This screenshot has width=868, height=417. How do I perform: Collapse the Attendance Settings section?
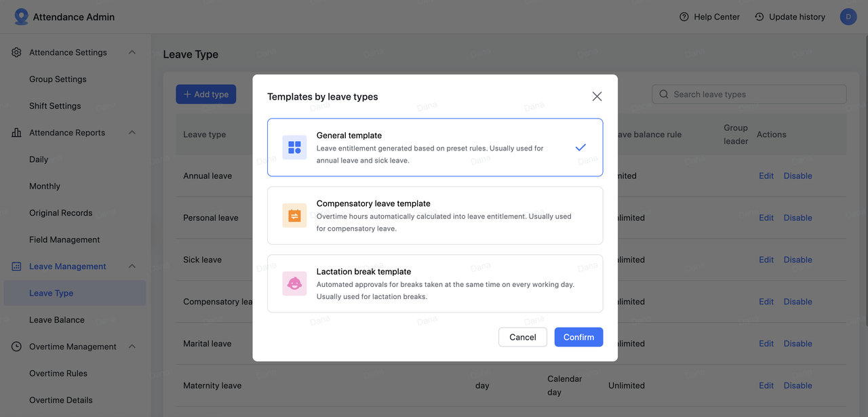pos(132,52)
